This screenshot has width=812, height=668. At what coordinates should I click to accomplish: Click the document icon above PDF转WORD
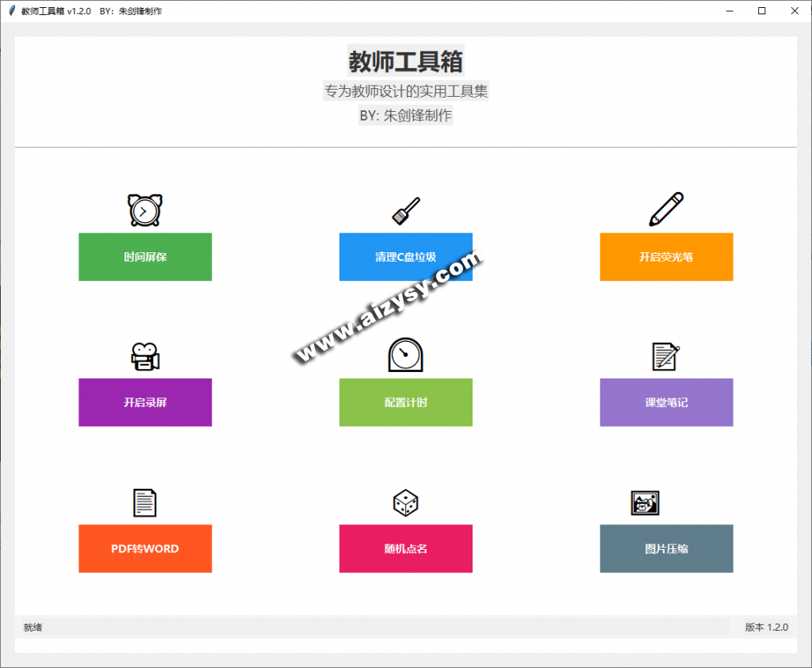[x=144, y=503]
